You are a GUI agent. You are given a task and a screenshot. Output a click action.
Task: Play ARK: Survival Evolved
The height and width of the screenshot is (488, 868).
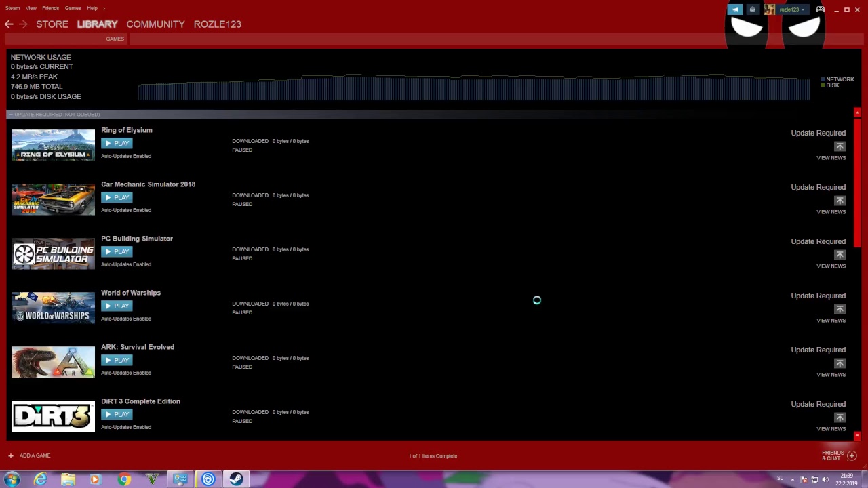click(117, 360)
